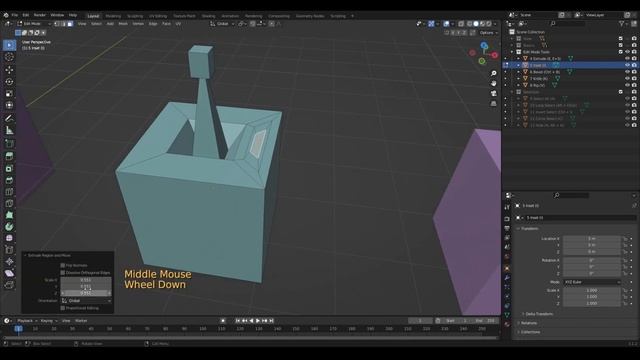The image size is (640, 360).
Task: Switch perspective/orthographic grid icon
Action: coord(493,104)
